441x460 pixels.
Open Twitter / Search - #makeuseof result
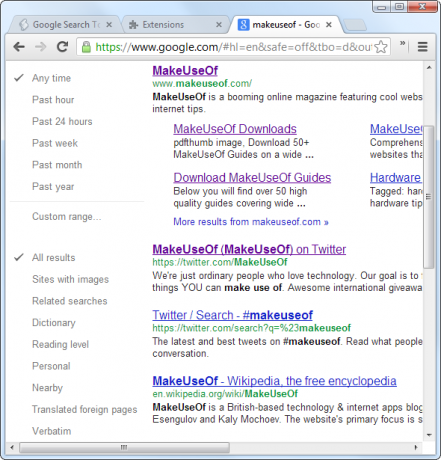click(x=232, y=315)
